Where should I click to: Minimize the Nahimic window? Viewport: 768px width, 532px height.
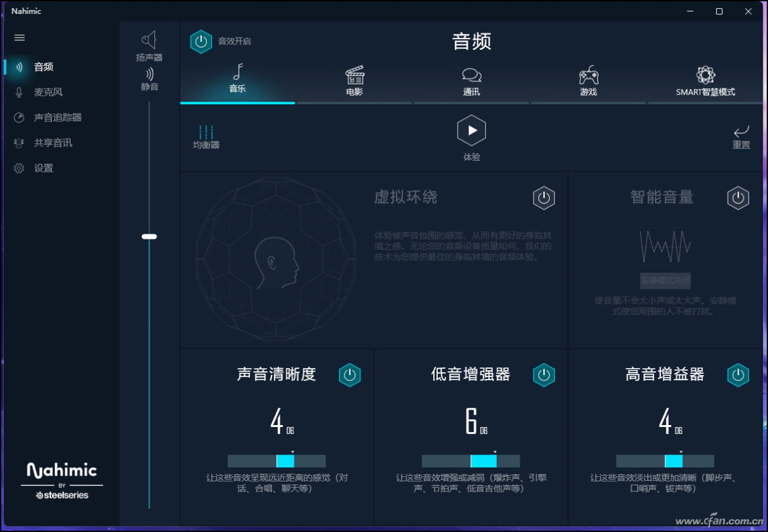[x=691, y=12]
